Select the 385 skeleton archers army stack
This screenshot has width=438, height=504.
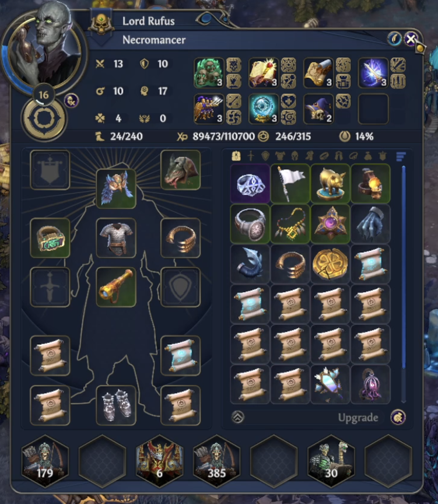pyautogui.click(x=216, y=461)
